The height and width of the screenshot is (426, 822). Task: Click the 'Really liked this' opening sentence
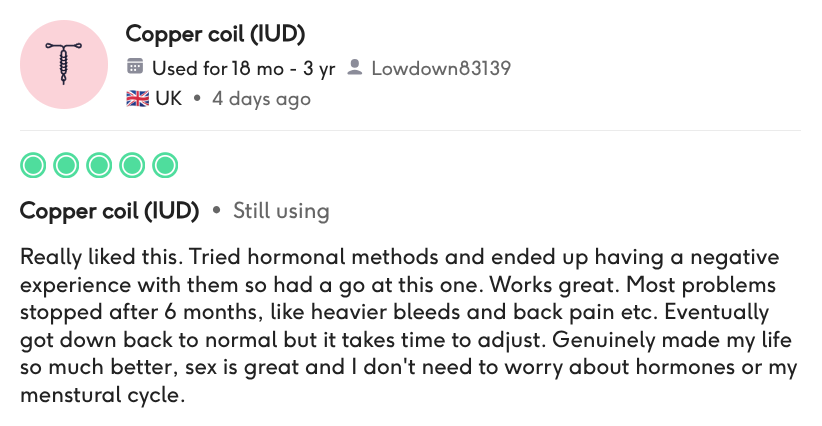tap(101, 257)
